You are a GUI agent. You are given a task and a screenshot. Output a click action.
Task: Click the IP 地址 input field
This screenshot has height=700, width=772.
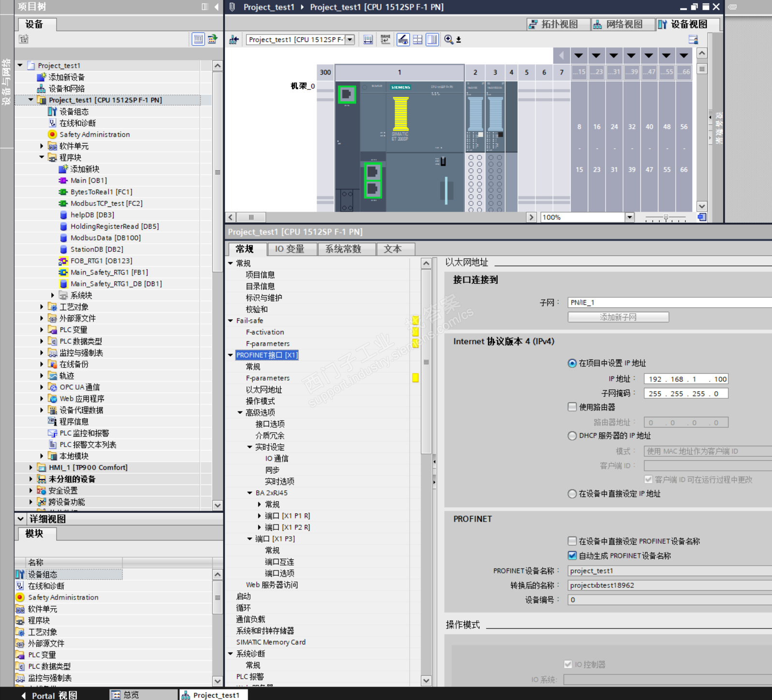pyautogui.click(x=686, y=379)
